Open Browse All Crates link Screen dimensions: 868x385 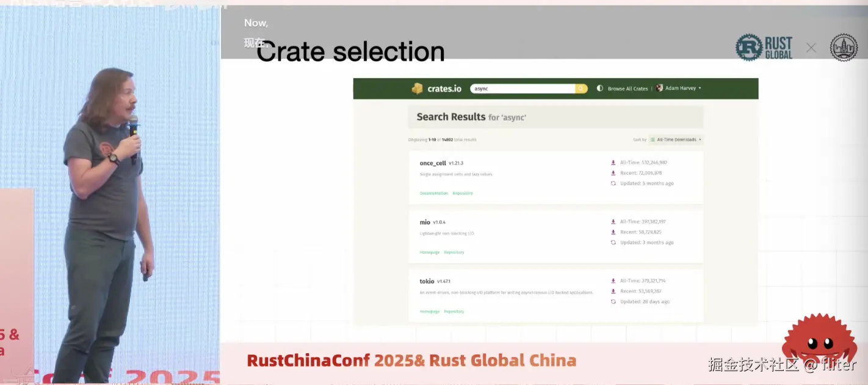[627, 89]
